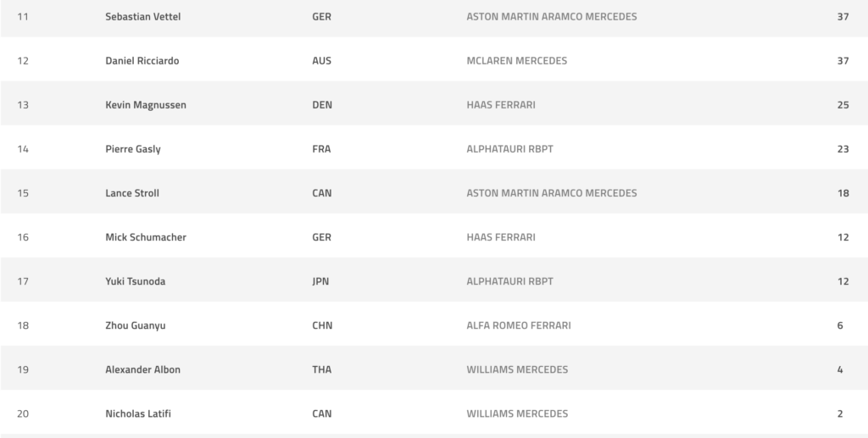Open Haas Ferrari team for Magnussen
This screenshot has width=868, height=438.
[501, 105]
